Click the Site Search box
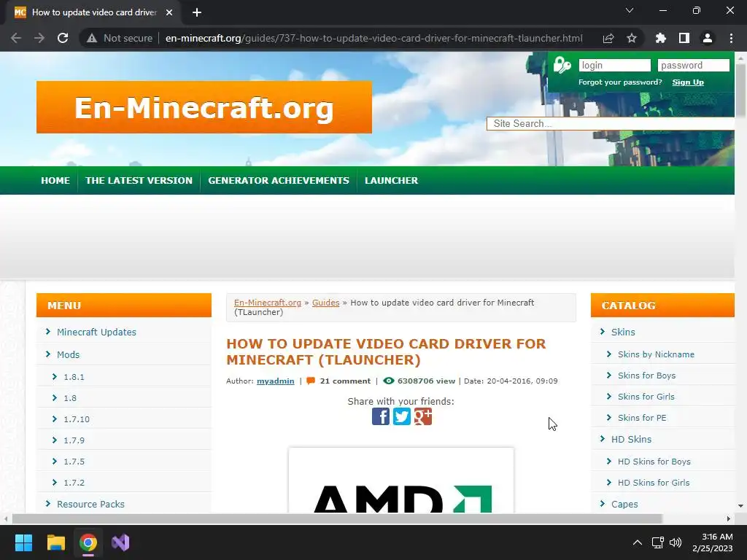This screenshot has height=560, width=747. pyautogui.click(x=611, y=124)
